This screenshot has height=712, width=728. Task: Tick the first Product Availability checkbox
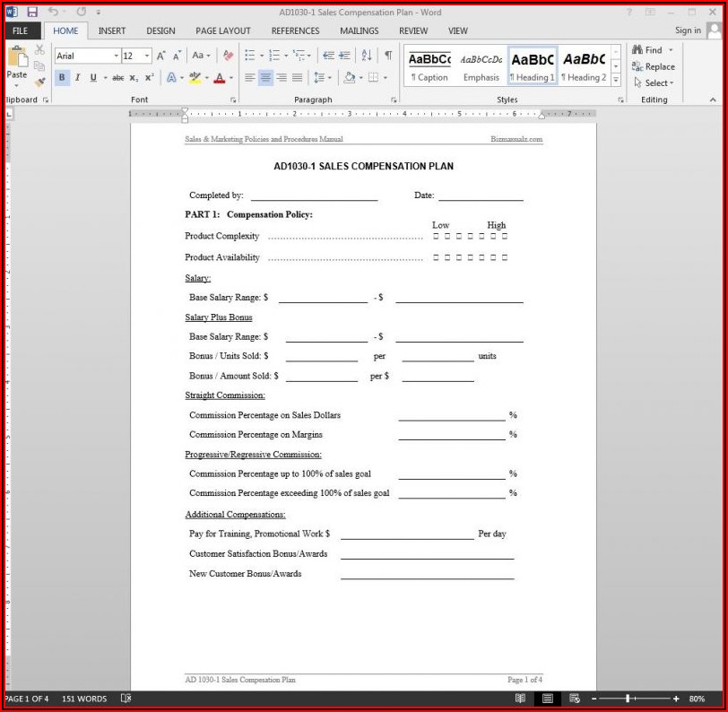(436, 257)
